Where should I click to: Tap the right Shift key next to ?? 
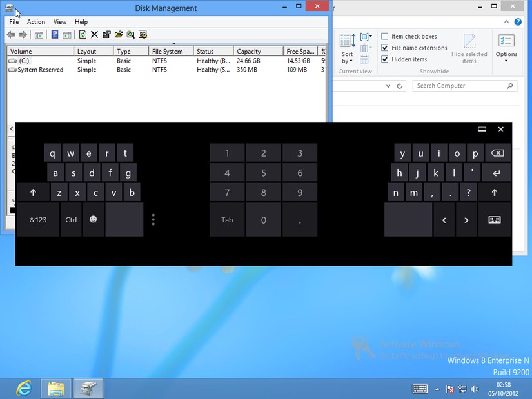click(x=495, y=193)
